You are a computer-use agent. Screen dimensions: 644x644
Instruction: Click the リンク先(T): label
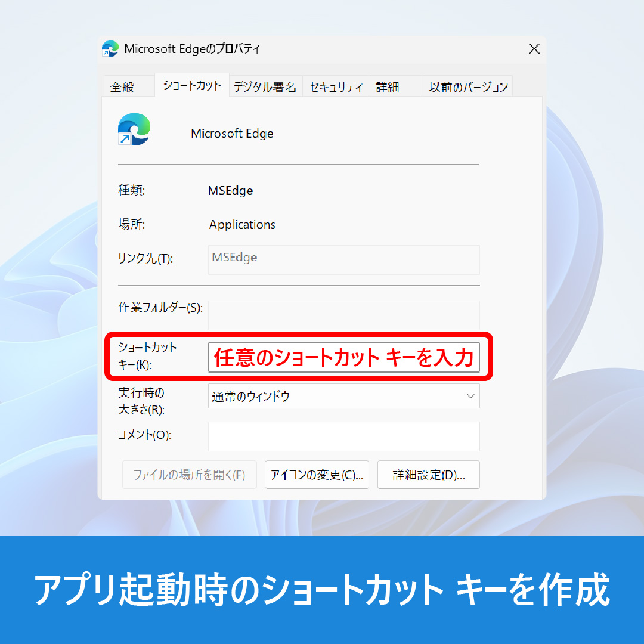point(145,258)
